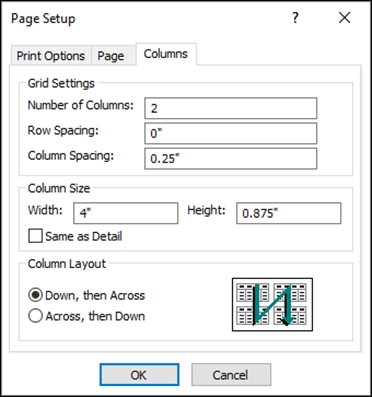Click the Number of Columns label
Screen dimensions: 372x397
point(81,105)
